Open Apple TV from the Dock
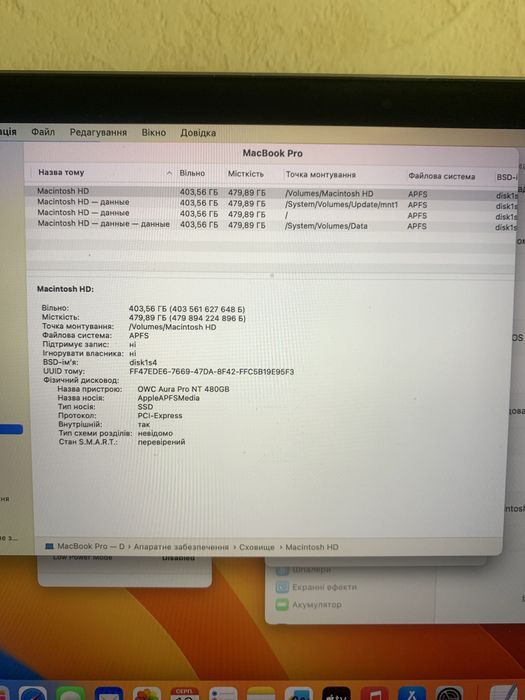This screenshot has width=525, height=700. pyautogui.click(x=336, y=694)
